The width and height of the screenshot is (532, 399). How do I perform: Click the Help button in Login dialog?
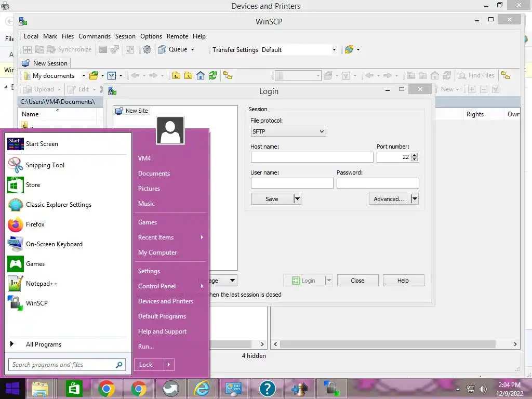[x=403, y=281]
